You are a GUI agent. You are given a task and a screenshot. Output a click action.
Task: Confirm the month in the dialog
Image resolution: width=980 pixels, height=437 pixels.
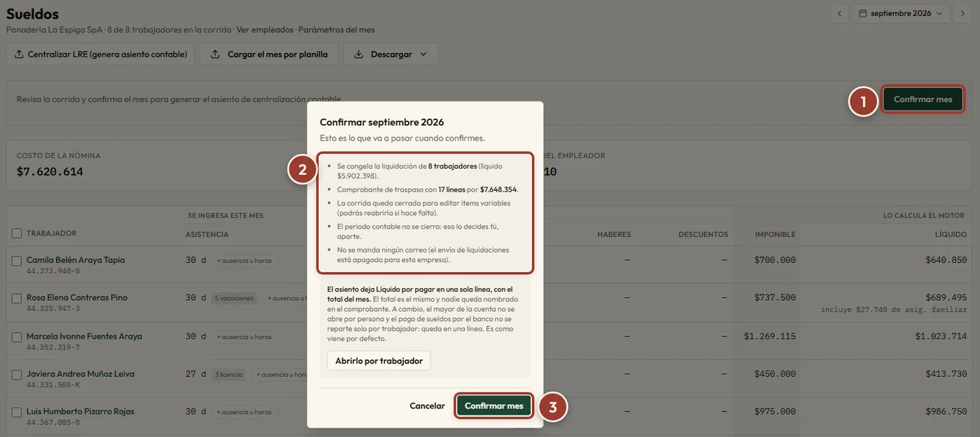tap(493, 406)
